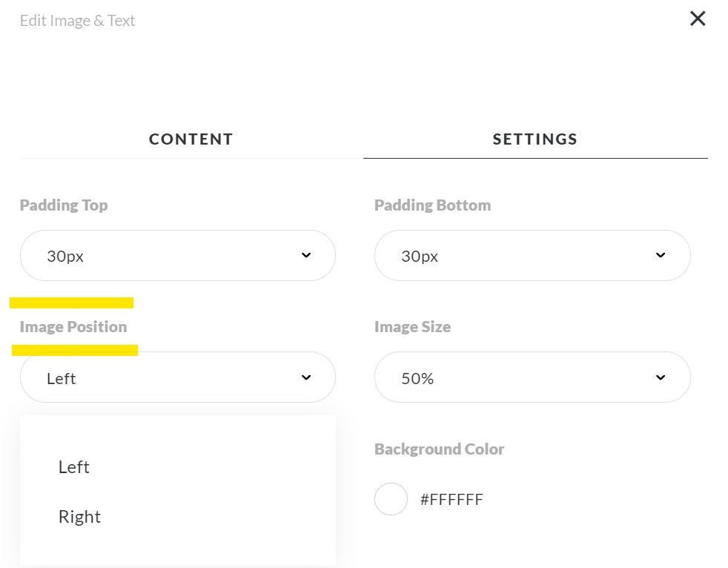The height and width of the screenshot is (568, 728).
Task: Close the Edit Image & Text panel
Action: point(698,19)
